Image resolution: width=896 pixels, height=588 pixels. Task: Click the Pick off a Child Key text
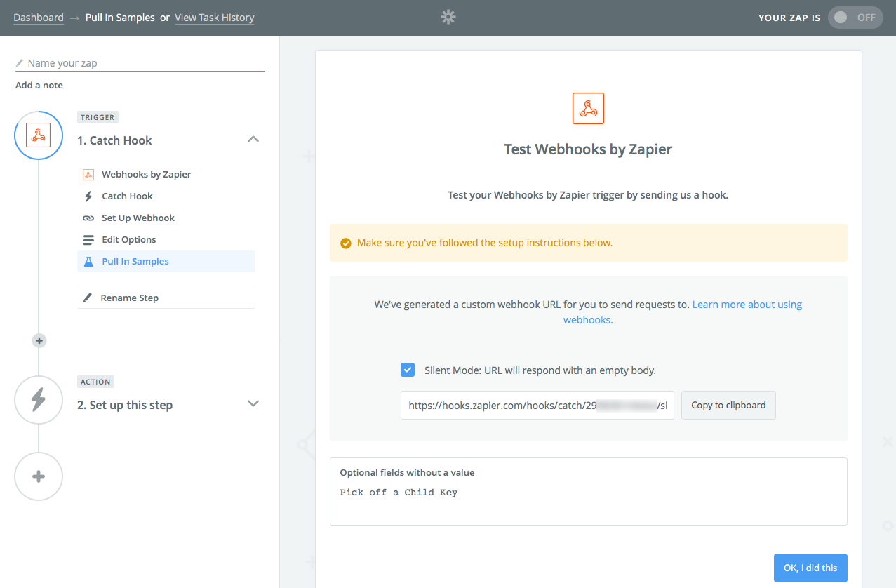(399, 493)
